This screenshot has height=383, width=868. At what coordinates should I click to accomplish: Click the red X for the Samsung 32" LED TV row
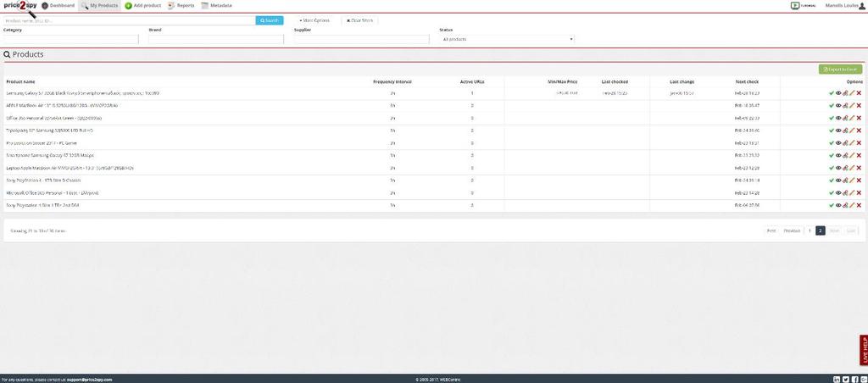coord(859,130)
